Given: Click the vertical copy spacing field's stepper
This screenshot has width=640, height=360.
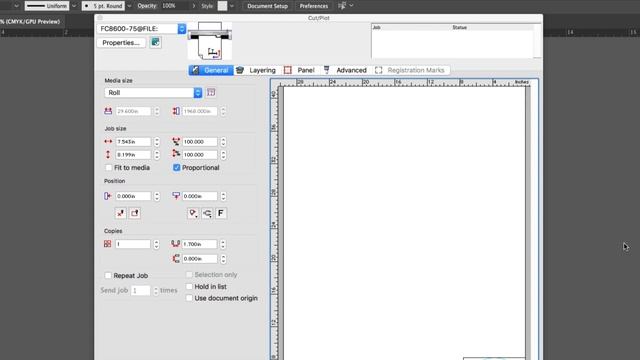Looking at the screenshot, I should pyautogui.click(x=223, y=259).
